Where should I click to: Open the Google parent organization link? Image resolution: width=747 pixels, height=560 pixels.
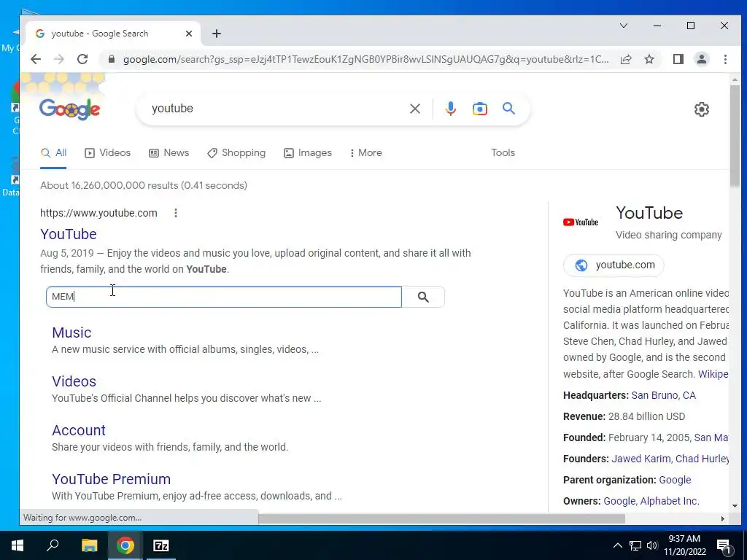pyautogui.click(x=675, y=480)
